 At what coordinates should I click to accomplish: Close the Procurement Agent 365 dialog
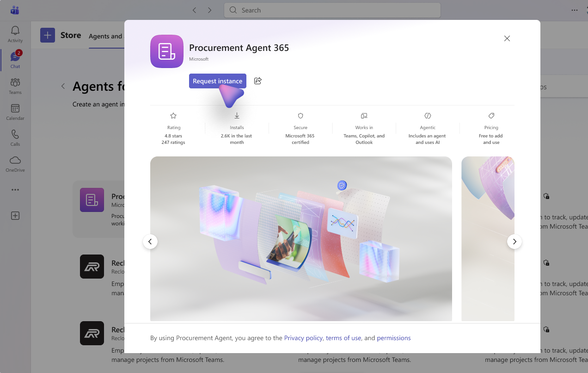pos(507,38)
